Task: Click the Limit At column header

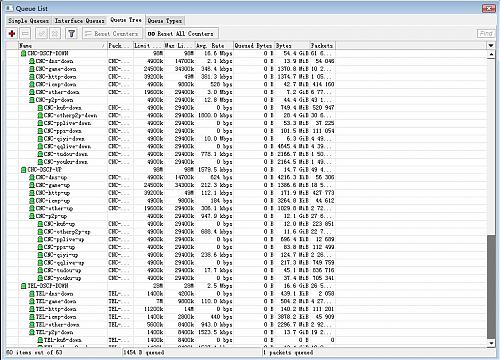Action: pyautogui.click(x=148, y=45)
